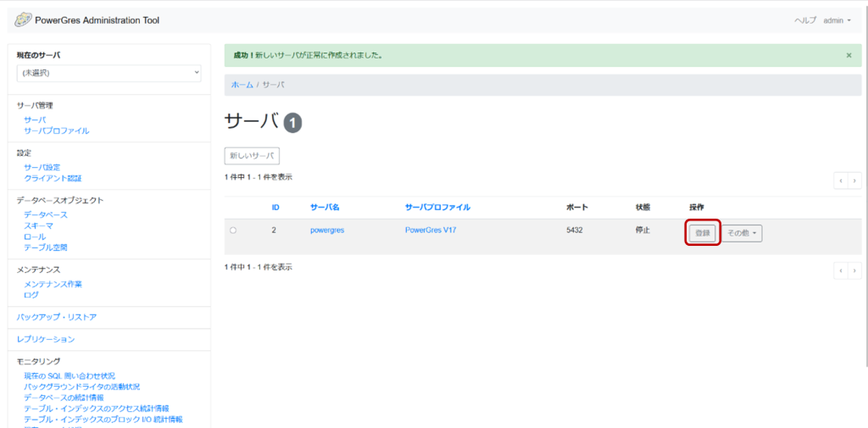Open テーブル空間 in the sidebar
Screen dimensions: 868x428
click(46, 247)
